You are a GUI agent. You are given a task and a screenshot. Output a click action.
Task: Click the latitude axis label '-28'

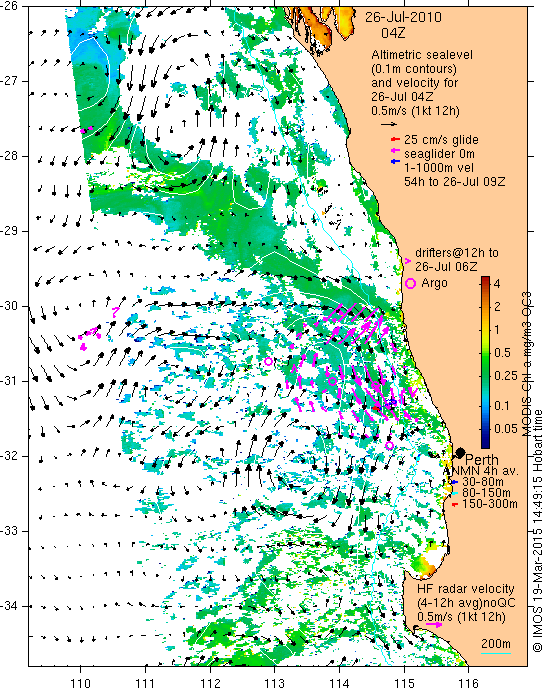click(x=8, y=156)
